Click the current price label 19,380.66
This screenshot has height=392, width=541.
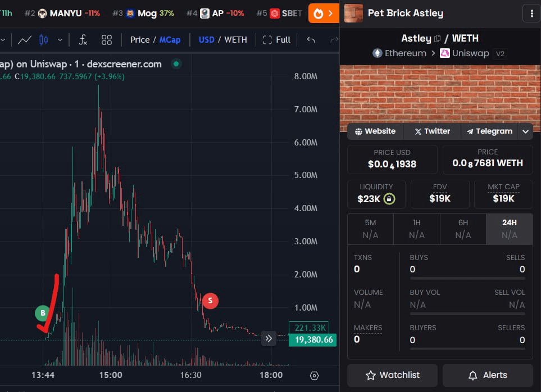coord(312,340)
